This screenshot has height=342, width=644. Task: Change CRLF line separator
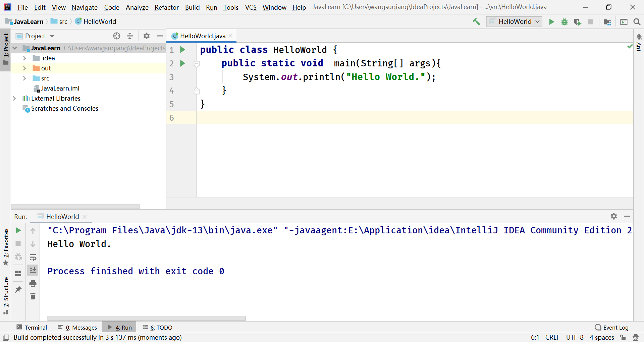click(x=552, y=337)
